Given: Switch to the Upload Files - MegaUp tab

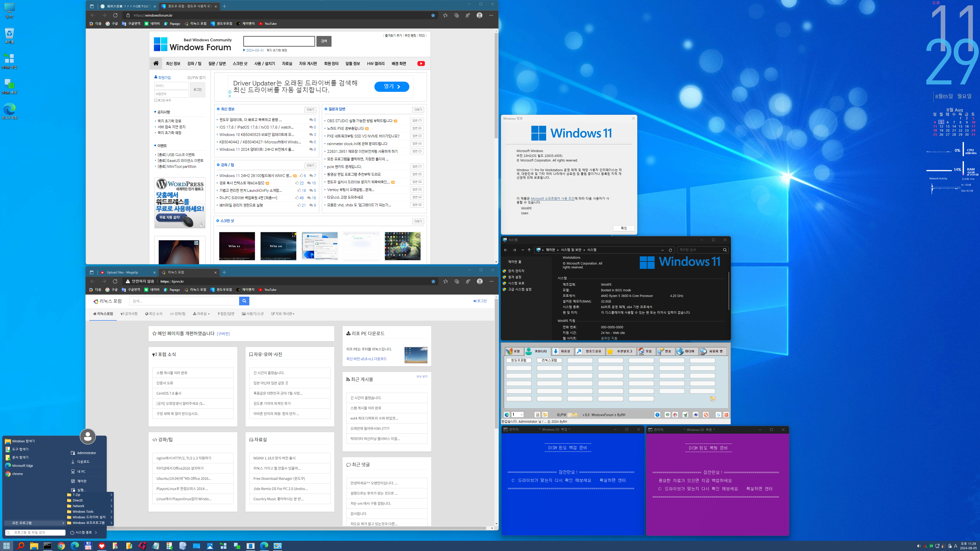Looking at the screenshot, I should coord(128,272).
